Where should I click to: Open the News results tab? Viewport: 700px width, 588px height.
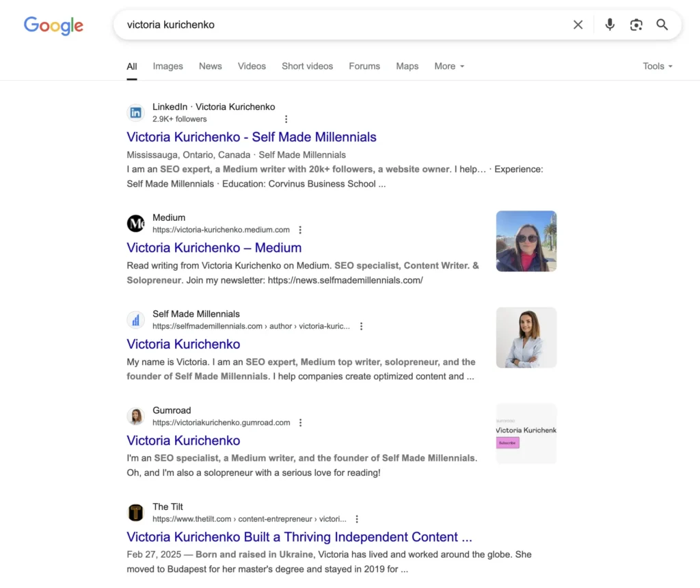(x=210, y=66)
